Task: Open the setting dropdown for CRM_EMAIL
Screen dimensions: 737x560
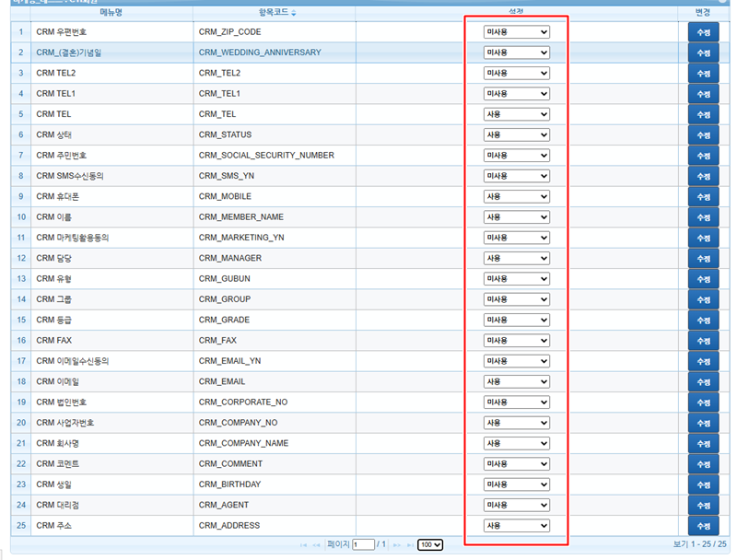Action: point(517,381)
